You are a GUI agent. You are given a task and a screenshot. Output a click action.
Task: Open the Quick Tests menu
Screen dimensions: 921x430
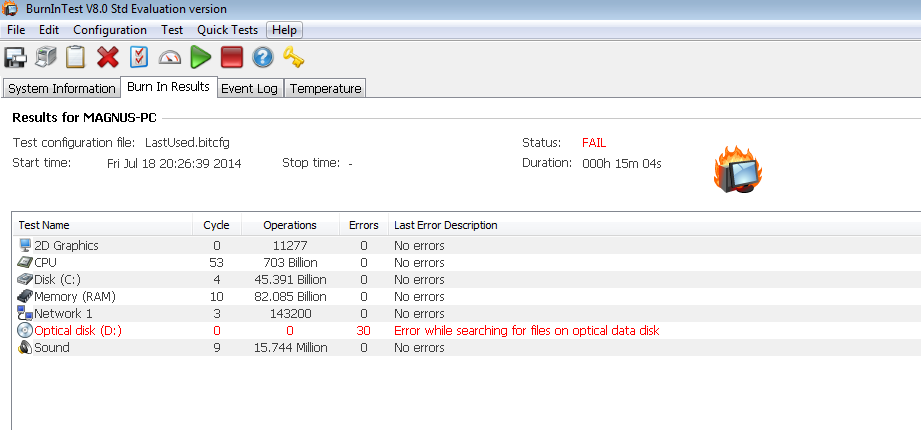[227, 30]
